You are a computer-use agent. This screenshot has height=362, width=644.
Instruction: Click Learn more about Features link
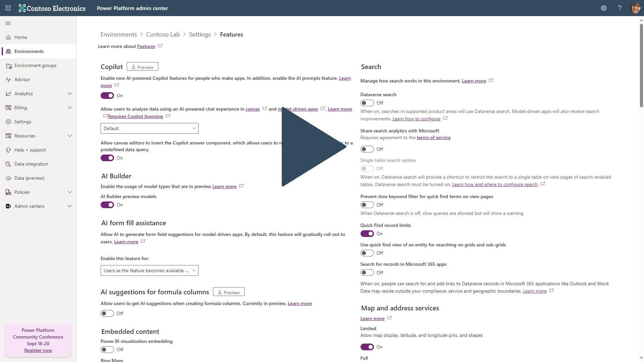[146, 46]
